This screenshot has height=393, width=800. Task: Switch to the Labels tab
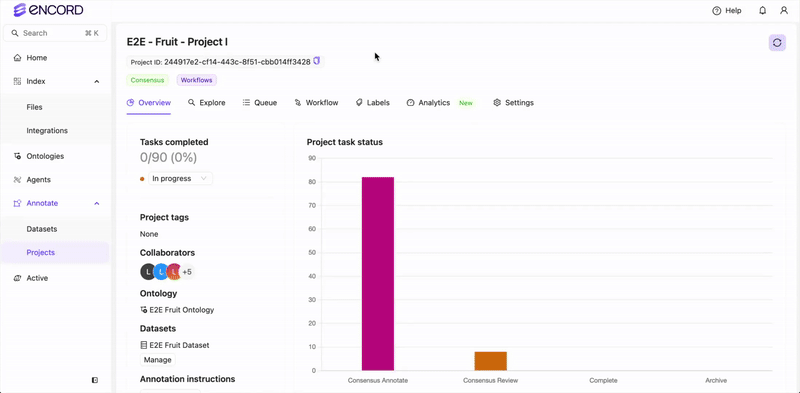point(372,103)
